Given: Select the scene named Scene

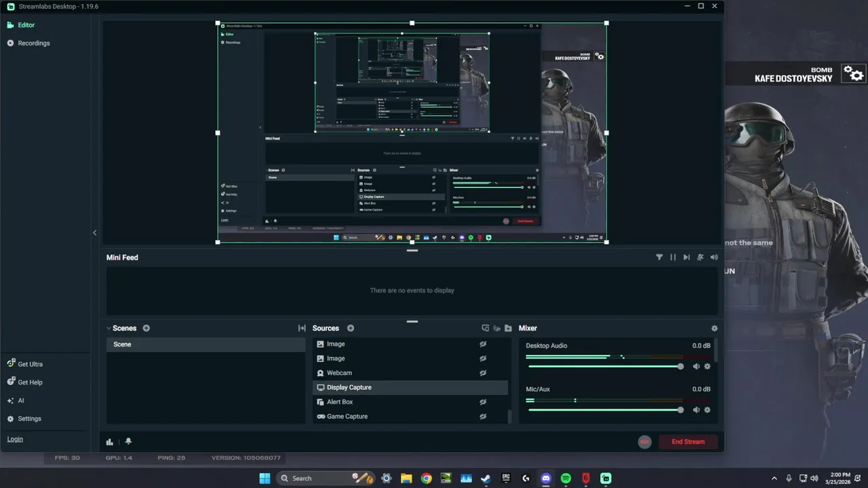Looking at the screenshot, I should tap(206, 344).
